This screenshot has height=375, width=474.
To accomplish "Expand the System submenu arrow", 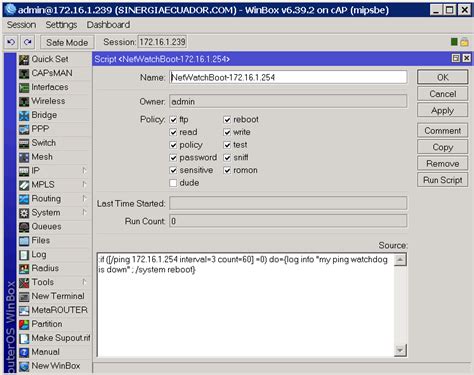I will 84,212.
